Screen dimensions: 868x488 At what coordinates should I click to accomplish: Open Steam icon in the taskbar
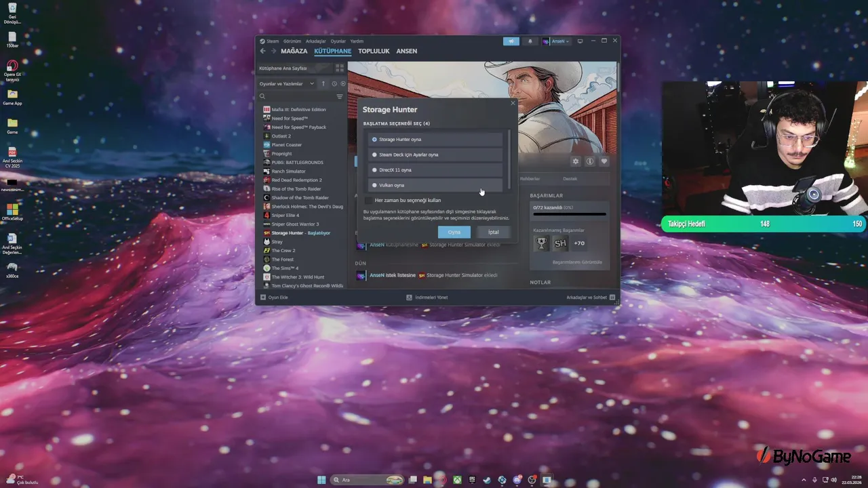[487, 480]
